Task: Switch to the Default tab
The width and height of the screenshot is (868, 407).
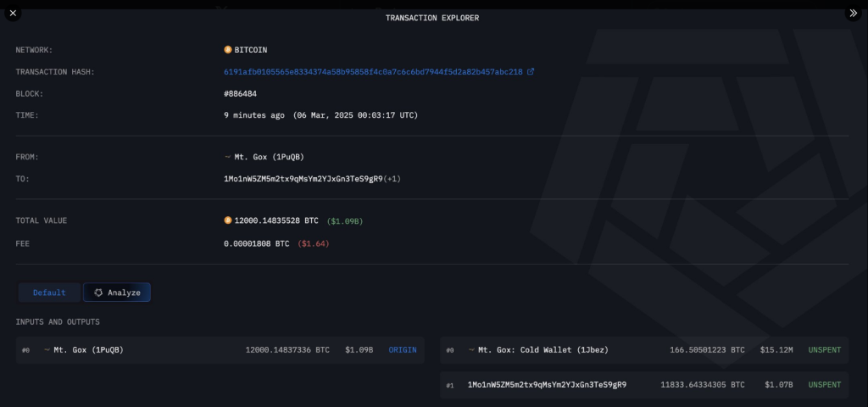Action: coord(49,293)
